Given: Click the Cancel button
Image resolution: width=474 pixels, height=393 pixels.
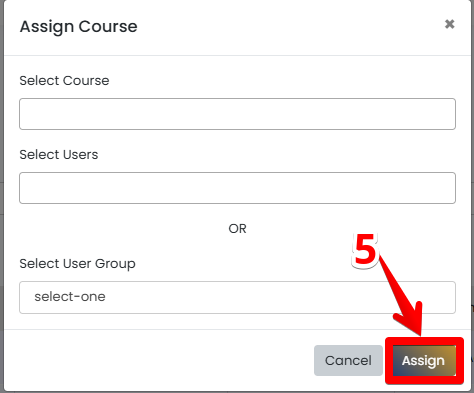Looking at the screenshot, I should [348, 360].
